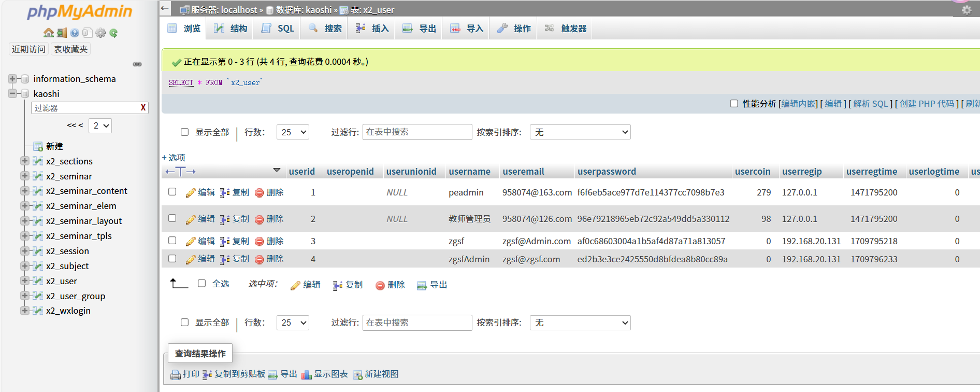Click the 复制到剪贴板 clipboard icon
This screenshot has width=980, height=392.
tap(207, 374)
